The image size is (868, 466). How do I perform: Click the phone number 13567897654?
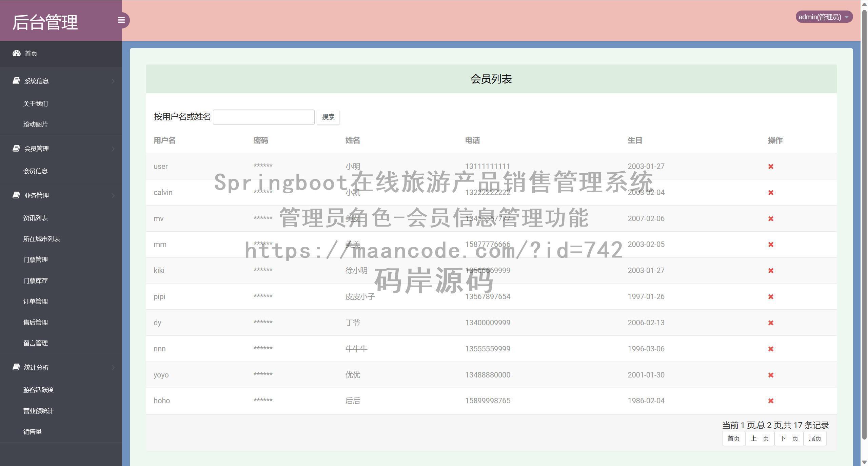coord(488,297)
